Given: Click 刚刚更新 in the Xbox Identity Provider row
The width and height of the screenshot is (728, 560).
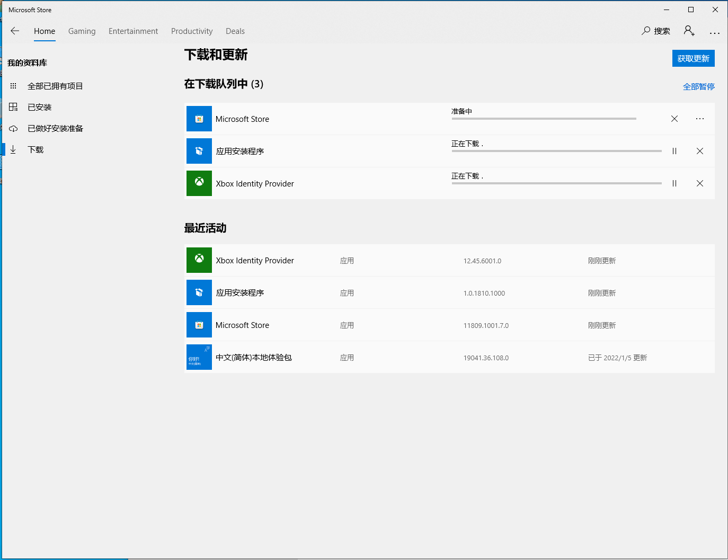Looking at the screenshot, I should [x=601, y=261].
